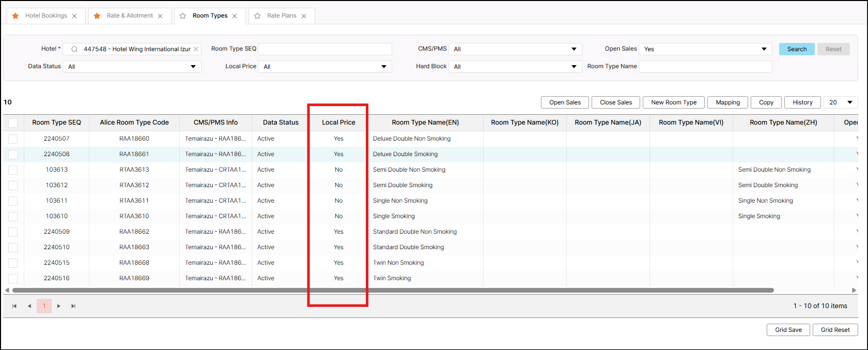This screenshot has height=350, width=868.
Task: Select the checkbox for Single Smoking row
Action: (x=13, y=216)
